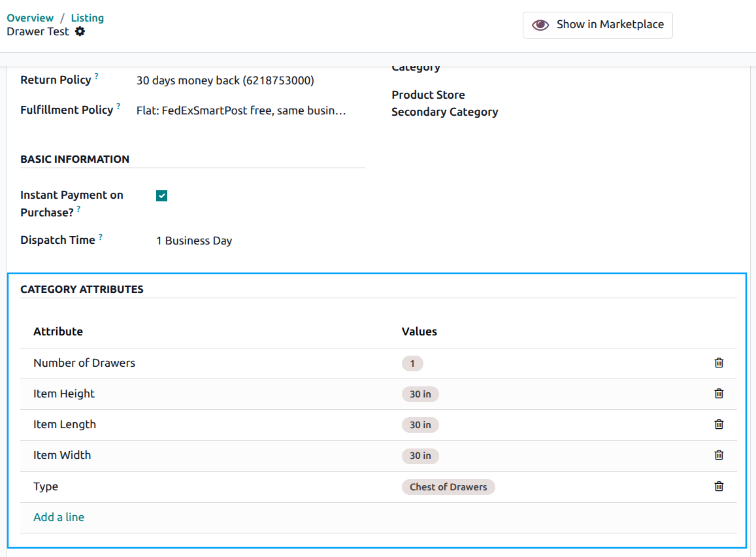Viewport: 756px width, 557px height.
Task: Delete the Item Width attribute row
Action: (718, 455)
